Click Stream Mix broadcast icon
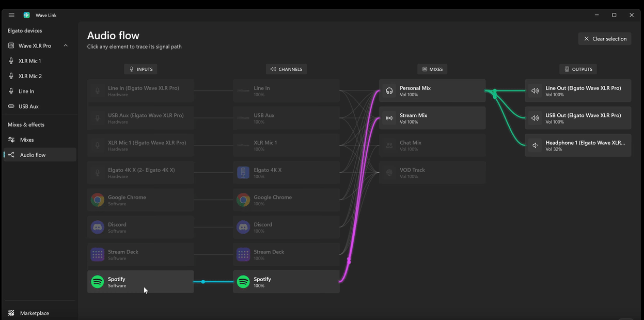 [x=389, y=118]
